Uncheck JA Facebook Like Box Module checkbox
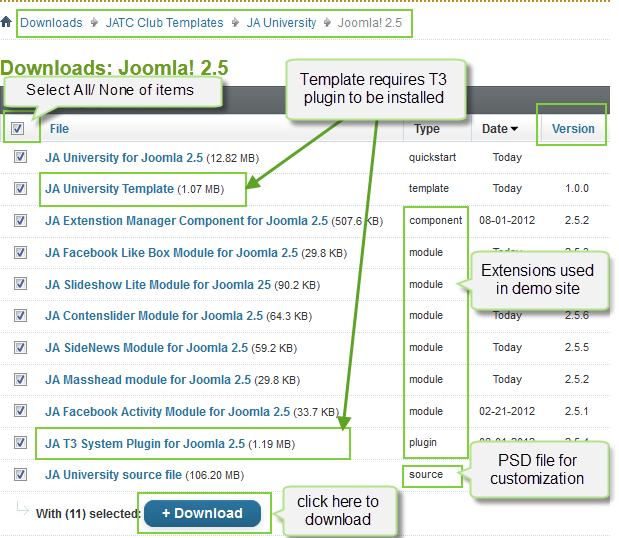Viewport: 619px width, 538px height. click(x=21, y=252)
